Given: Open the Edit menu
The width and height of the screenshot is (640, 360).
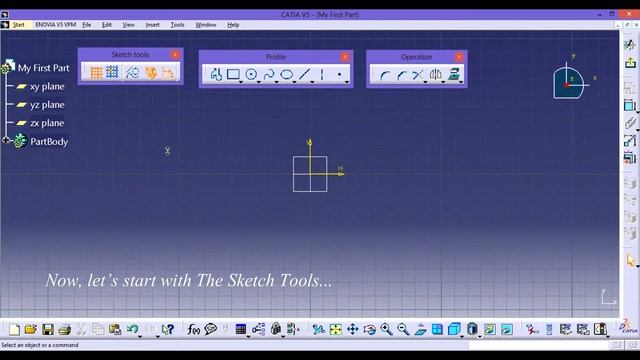Looking at the screenshot, I should (x=107, y=25).
